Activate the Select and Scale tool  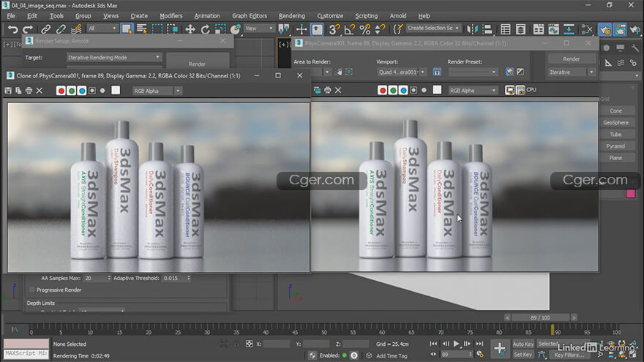point(220,29)
